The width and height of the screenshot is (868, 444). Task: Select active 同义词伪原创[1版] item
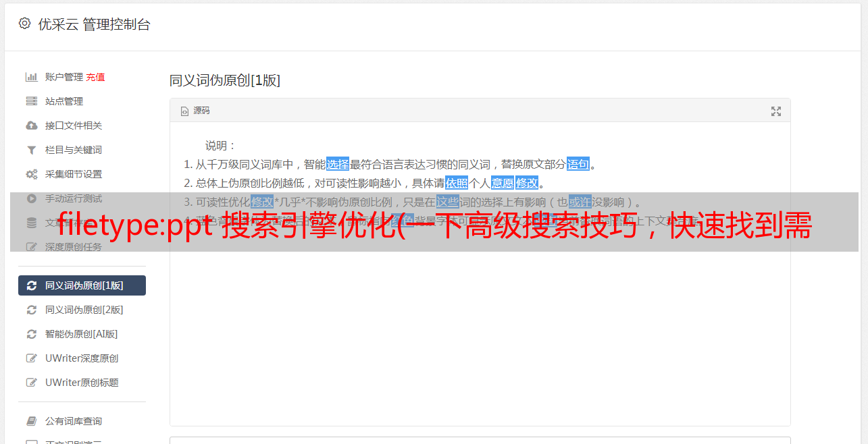82,285
